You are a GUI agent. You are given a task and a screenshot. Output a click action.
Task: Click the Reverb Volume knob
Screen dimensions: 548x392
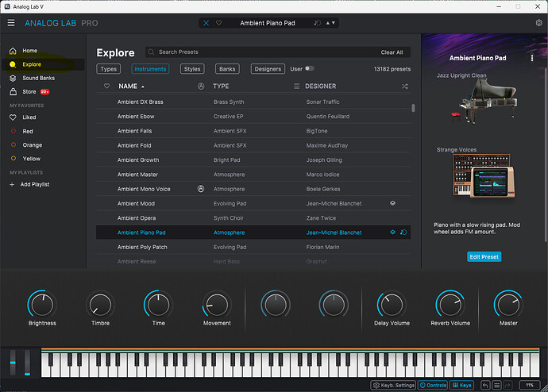[450, 304]
